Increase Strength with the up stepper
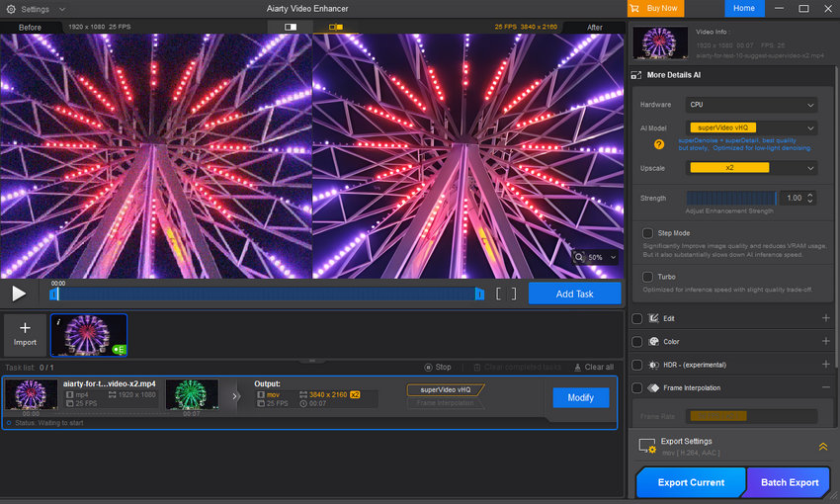Screen dimensions: 840x504 [x=810, y=195]
